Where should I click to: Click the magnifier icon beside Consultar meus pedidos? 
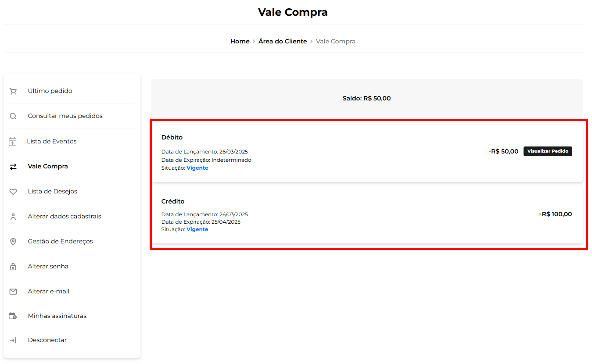(13, 116)
